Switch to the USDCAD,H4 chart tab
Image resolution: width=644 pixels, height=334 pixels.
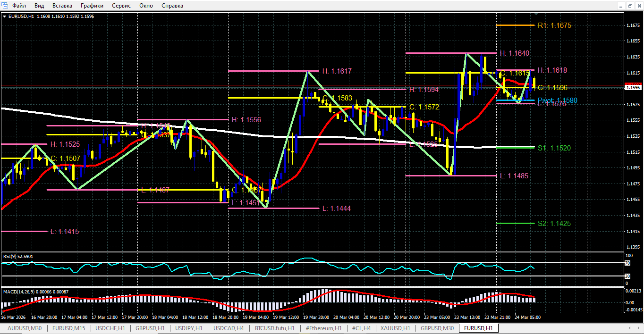coord(229,328)
